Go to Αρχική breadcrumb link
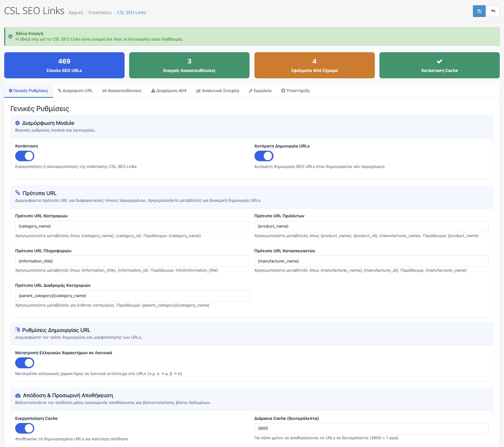The width and height of the screenshot is (504, 447). [x=76, y=13]
